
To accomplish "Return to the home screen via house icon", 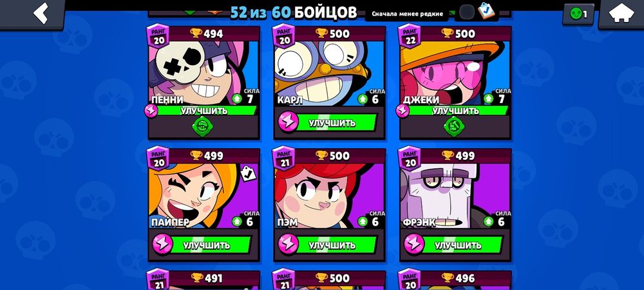I will (621, 13).
